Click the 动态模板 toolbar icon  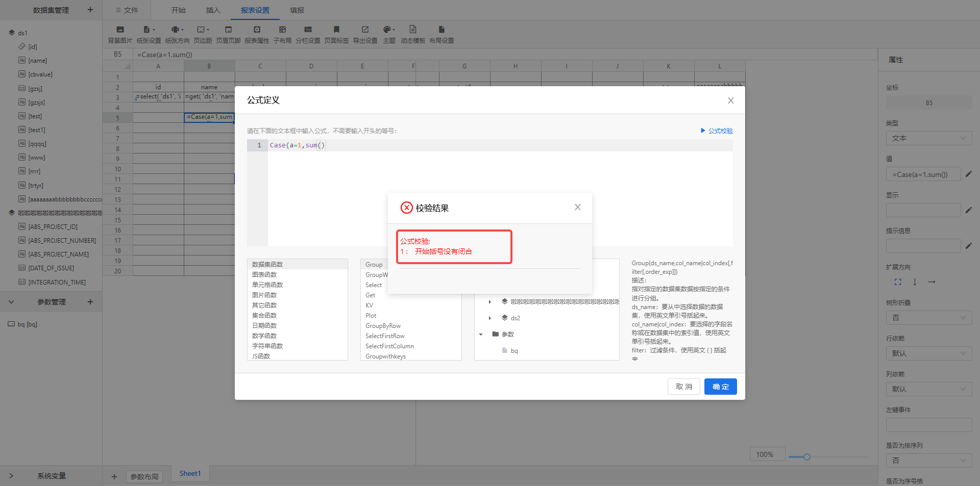[413, 30]
